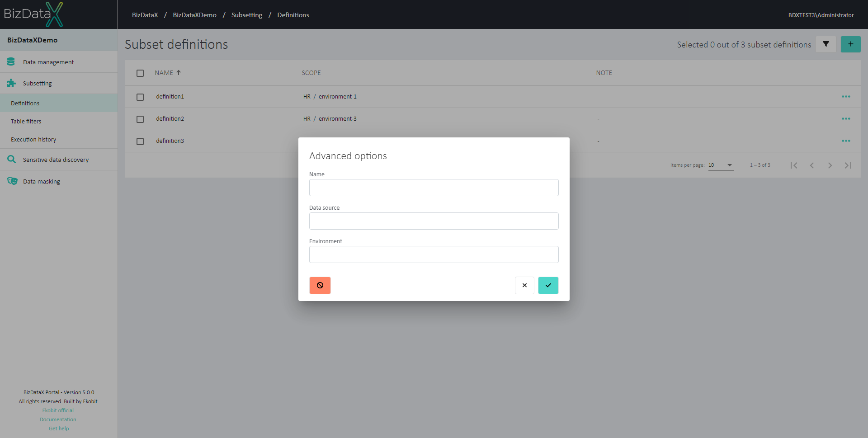Click the BizDataX logo
868x438 pixels.
33,14
